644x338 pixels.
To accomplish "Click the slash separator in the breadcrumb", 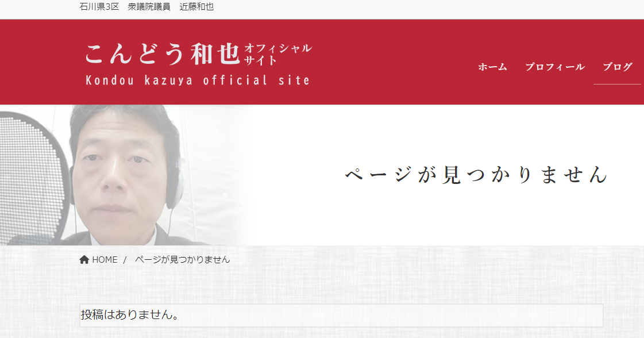I will point(125,260).
